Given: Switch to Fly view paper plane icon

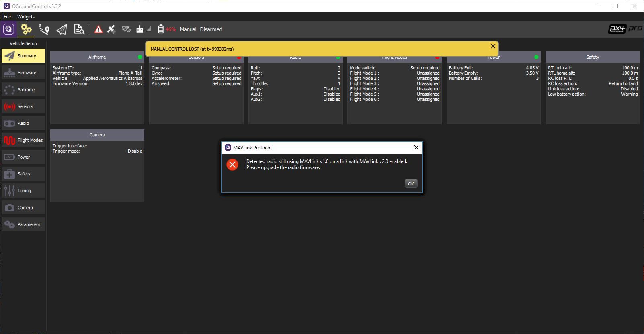Looking at the screenshot, I should (x=62, y=29).
